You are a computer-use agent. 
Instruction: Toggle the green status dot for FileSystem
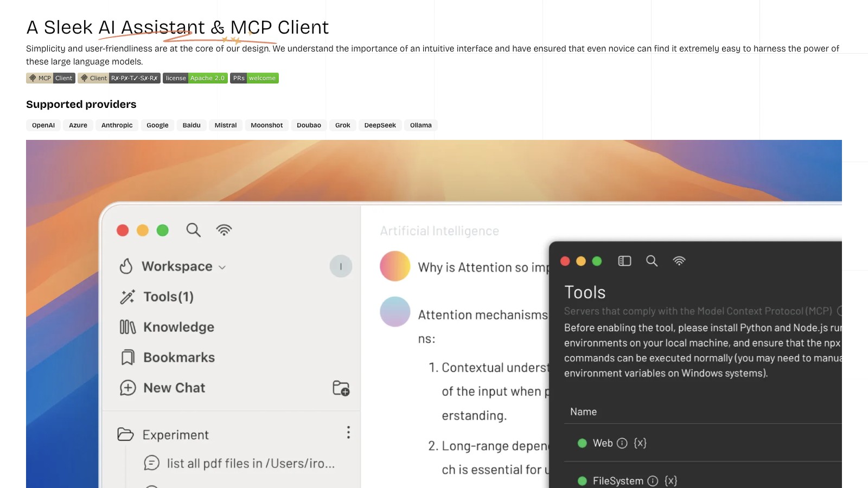click(x=582, y=481)
